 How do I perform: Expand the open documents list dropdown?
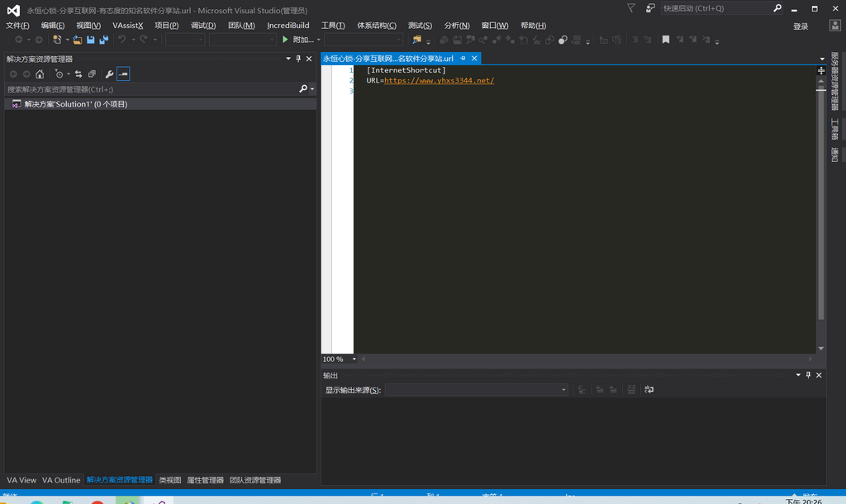(822, 59)
